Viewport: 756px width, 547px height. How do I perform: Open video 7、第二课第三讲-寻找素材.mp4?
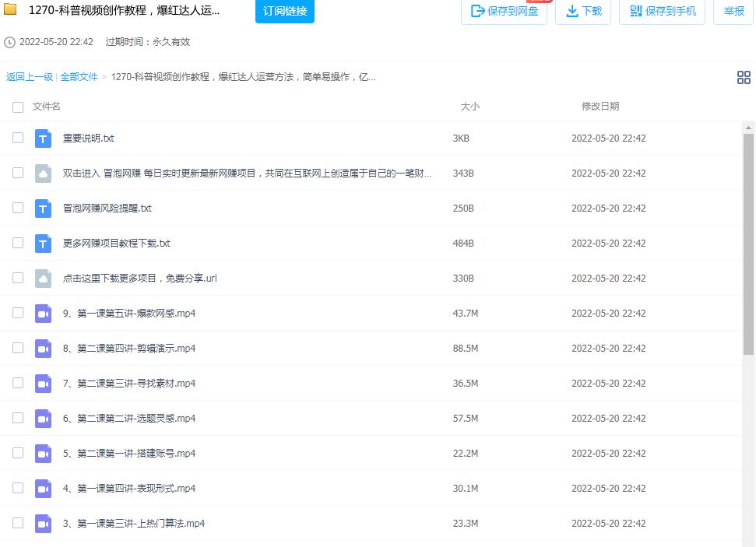129,384
